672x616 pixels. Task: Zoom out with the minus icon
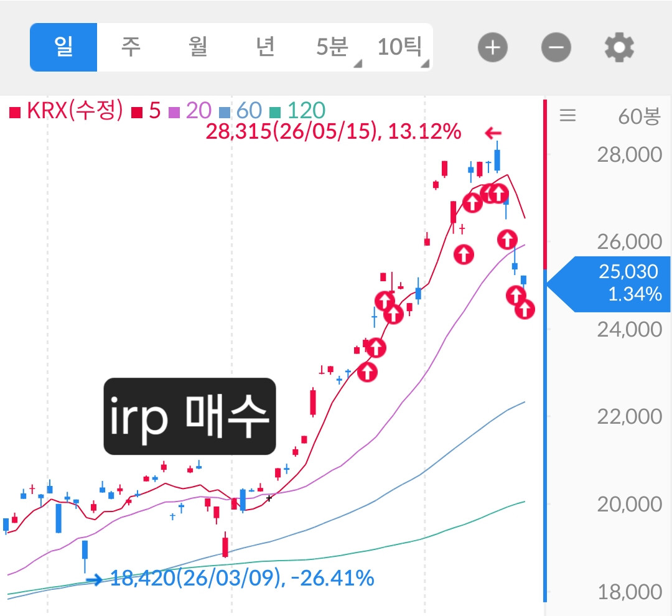point(556,47)
